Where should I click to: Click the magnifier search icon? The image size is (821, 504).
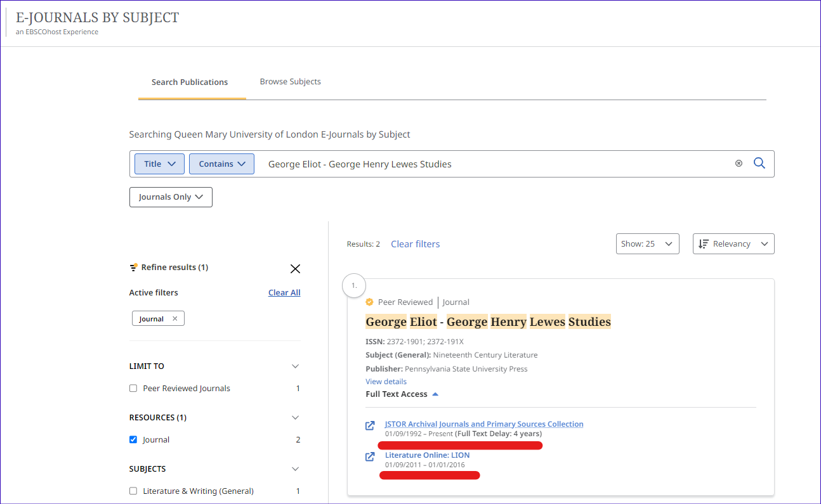point(759,164)
